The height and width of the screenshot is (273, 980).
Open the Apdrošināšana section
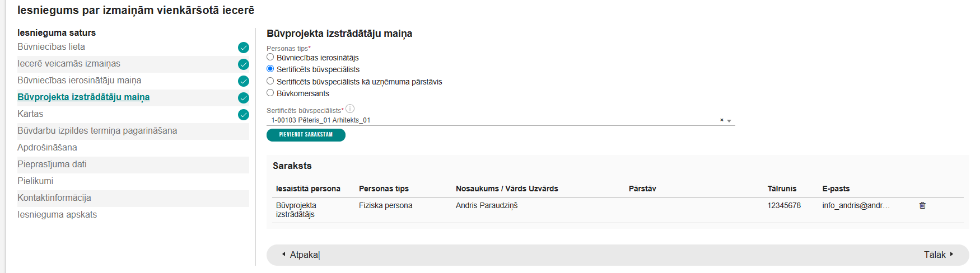48,148
